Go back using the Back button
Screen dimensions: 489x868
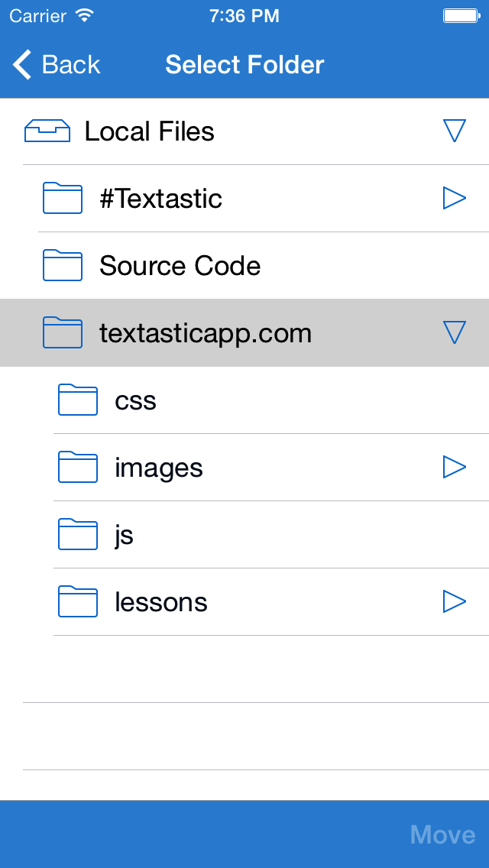[x=57, y=65]
